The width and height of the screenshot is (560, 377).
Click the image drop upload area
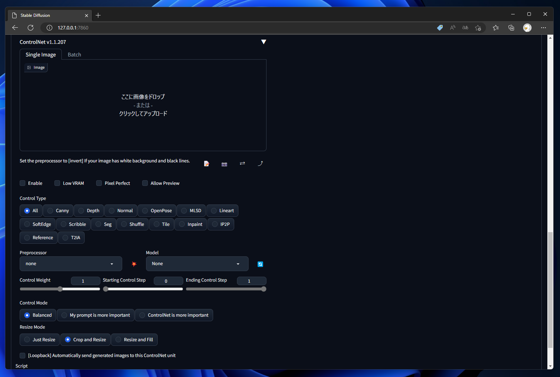(143, 105)
